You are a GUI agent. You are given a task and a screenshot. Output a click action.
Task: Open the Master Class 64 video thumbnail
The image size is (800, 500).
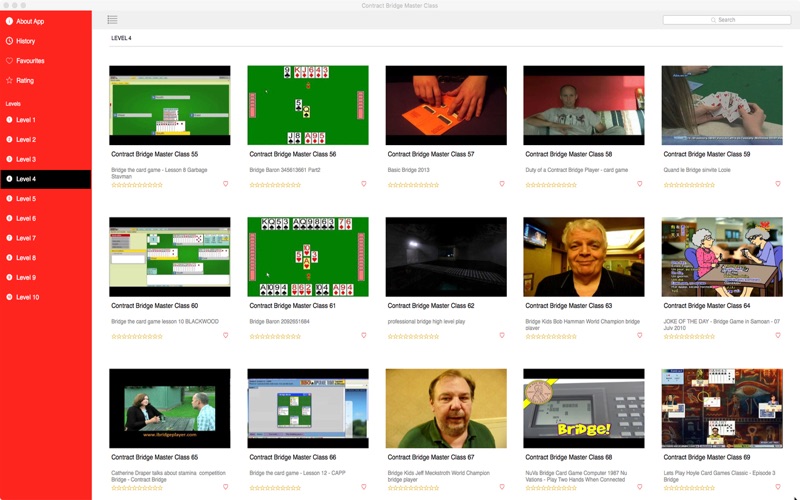coord(722,257)
